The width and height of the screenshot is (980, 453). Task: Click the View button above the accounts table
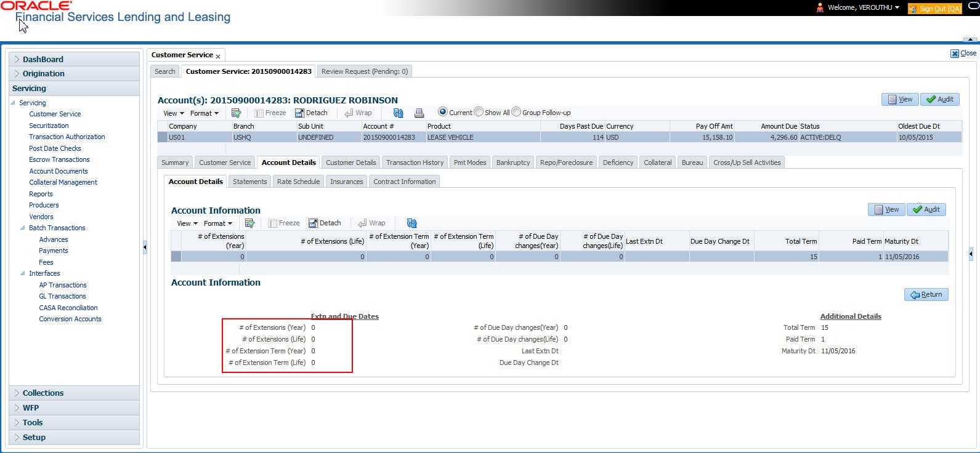(900, 99)
